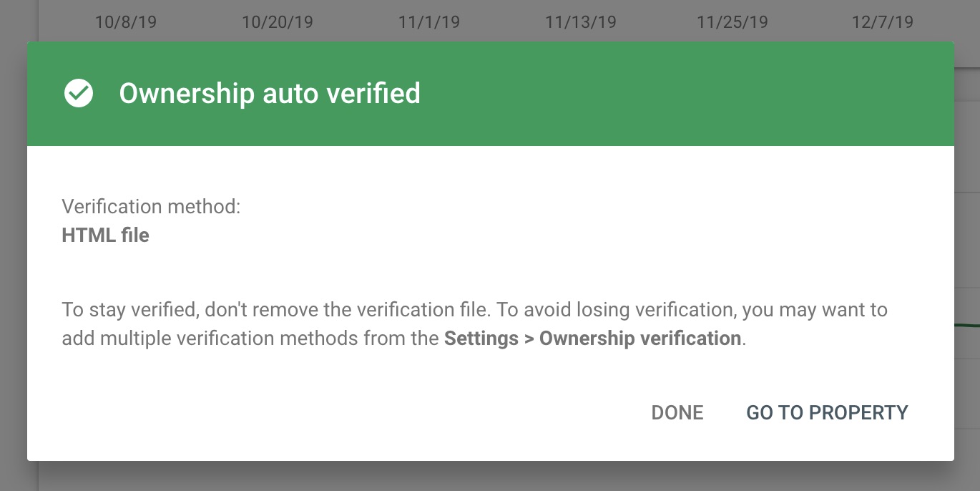Select the 10/8/19 date label
Image resolution: width=980 pixels, height=491 pixels.
125,22
